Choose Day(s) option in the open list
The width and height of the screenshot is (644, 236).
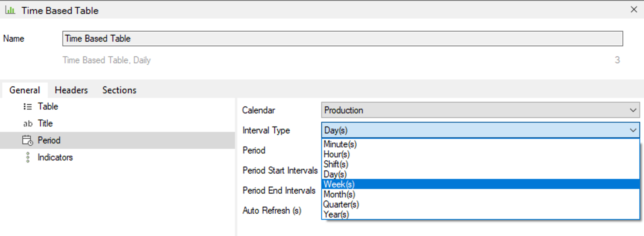pyautogui.click(x=480, y=174)
